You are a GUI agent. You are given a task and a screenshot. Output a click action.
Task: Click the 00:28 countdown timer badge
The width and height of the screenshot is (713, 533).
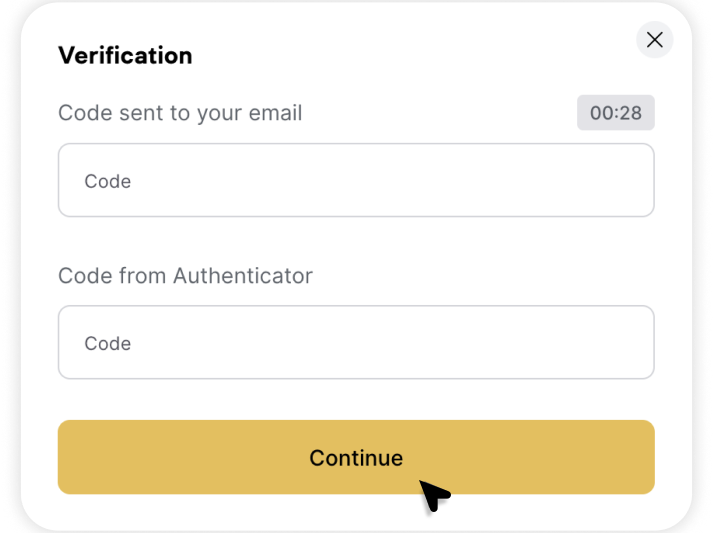[615, 113]
